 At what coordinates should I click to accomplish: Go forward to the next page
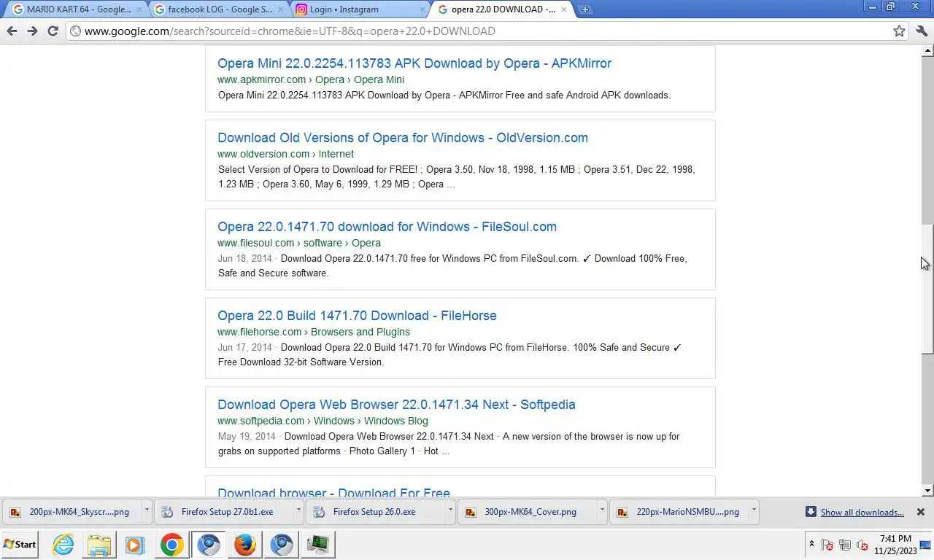[x=32, y=31]
